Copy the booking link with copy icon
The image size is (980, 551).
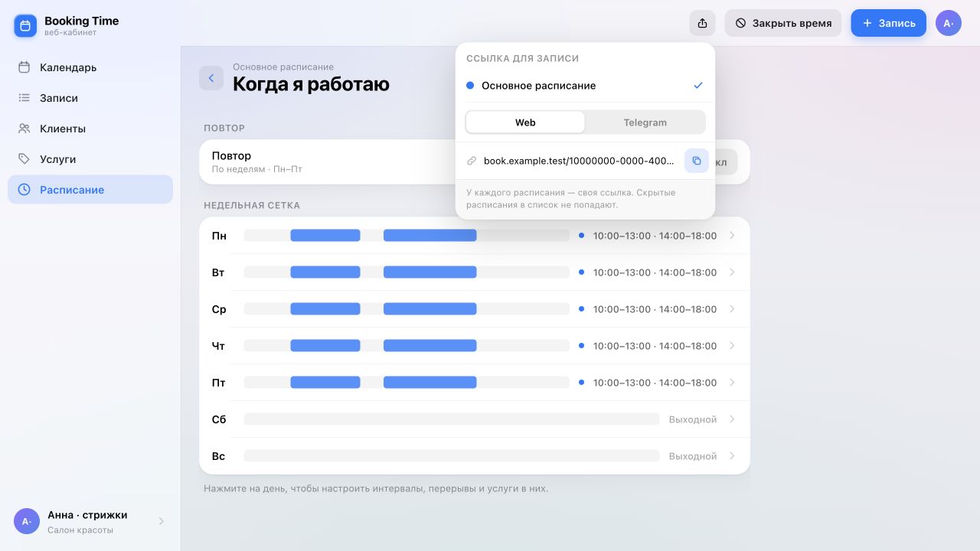(x=697, y=161)
